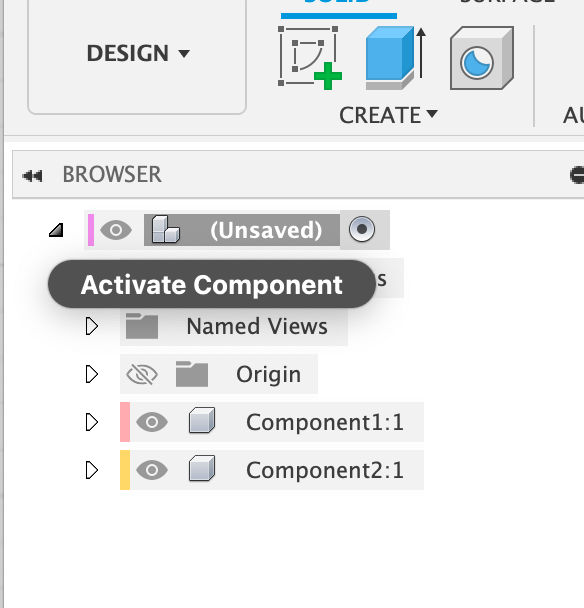The image size is (584, 608).
Task: Show the hidden Origin folder
Action: point(142,374)
